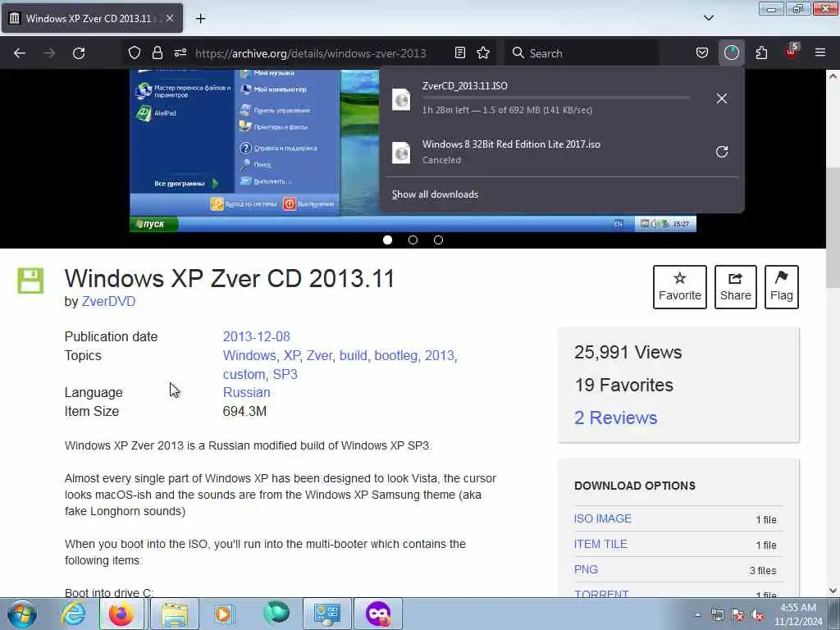Open the Windows topic link

[249, 356]
